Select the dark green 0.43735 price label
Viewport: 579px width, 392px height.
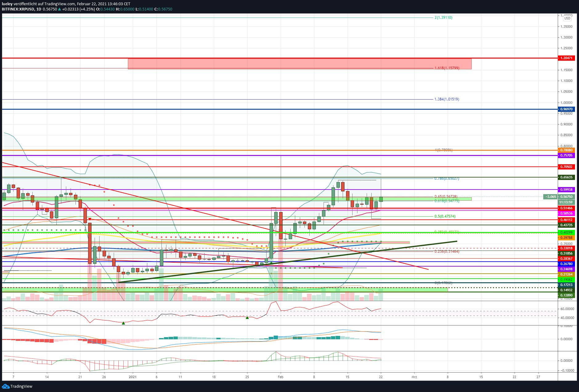coord(566,225)
